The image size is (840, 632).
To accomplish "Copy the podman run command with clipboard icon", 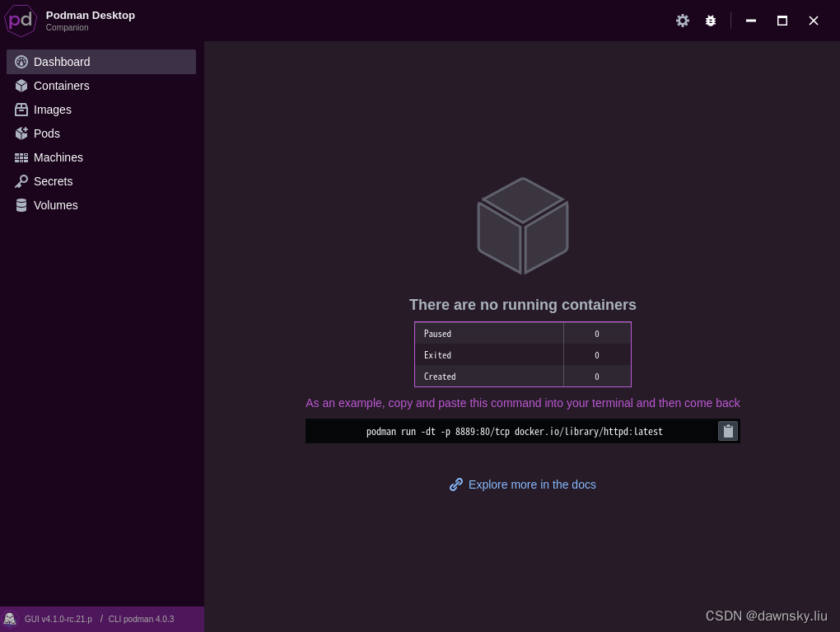I will pyautogui.click(x=727, y=431).
